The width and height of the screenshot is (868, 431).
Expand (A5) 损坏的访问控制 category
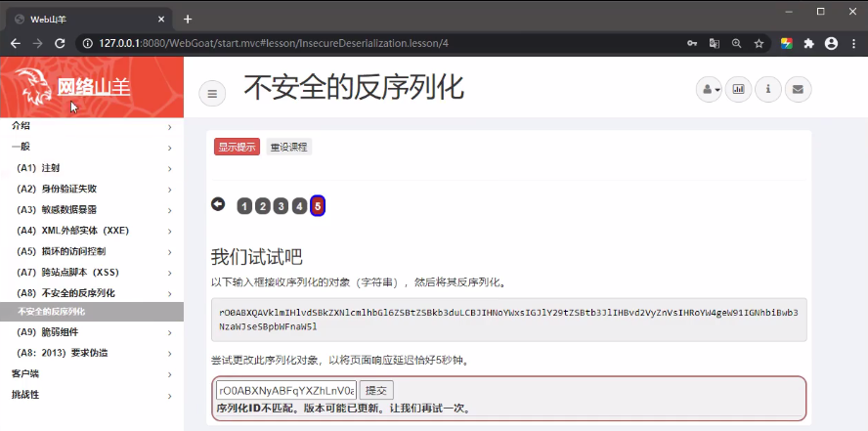click(x=92, y=252)
